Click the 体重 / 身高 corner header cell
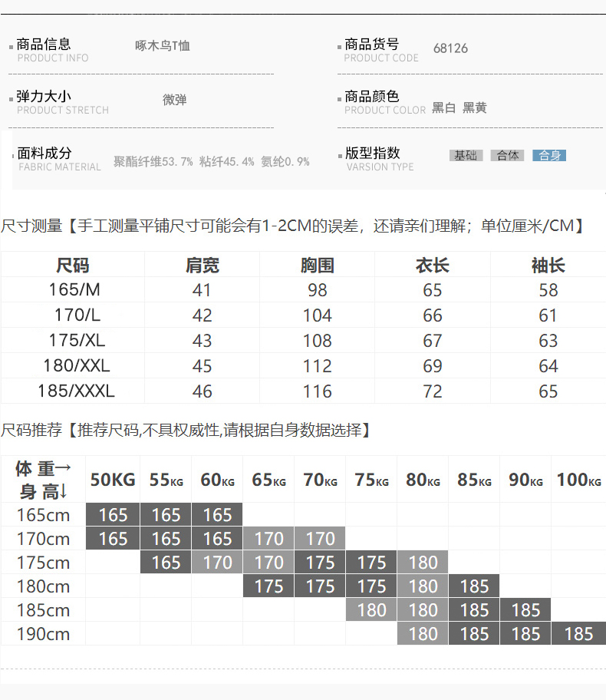 (43, 480)
